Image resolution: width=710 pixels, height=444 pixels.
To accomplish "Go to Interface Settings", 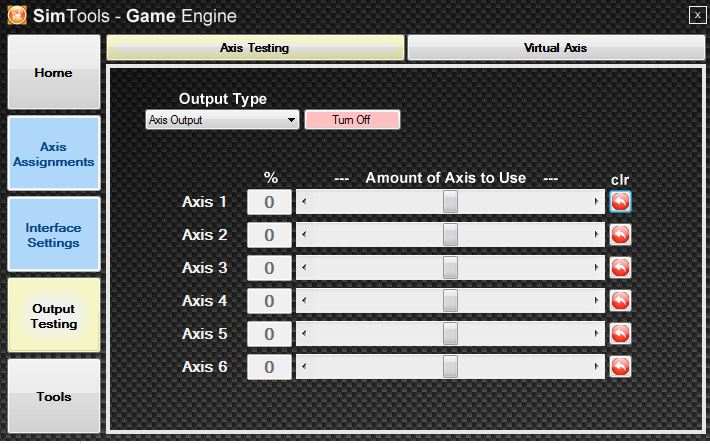I will (x=54, y=234).
